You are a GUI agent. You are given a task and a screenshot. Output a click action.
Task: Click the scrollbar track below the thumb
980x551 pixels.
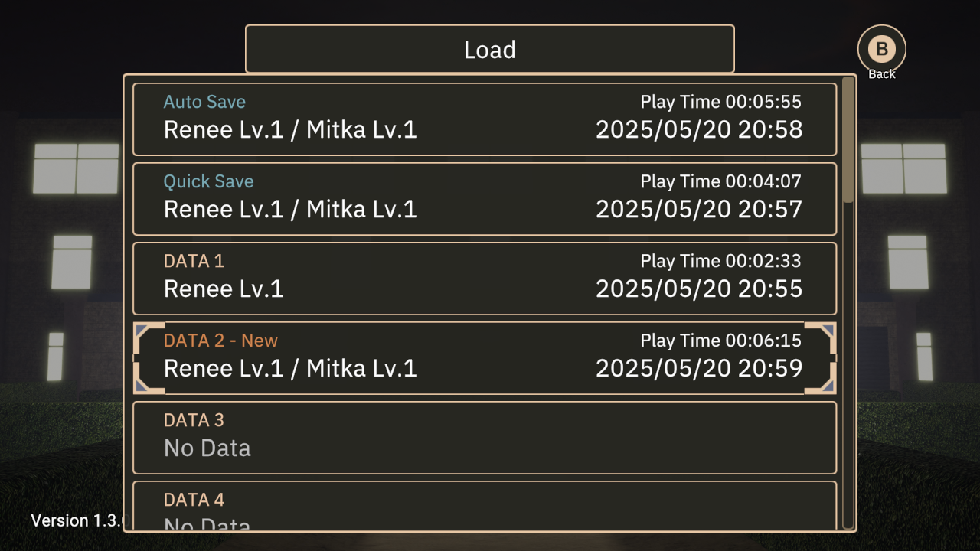tap(848, 366)
